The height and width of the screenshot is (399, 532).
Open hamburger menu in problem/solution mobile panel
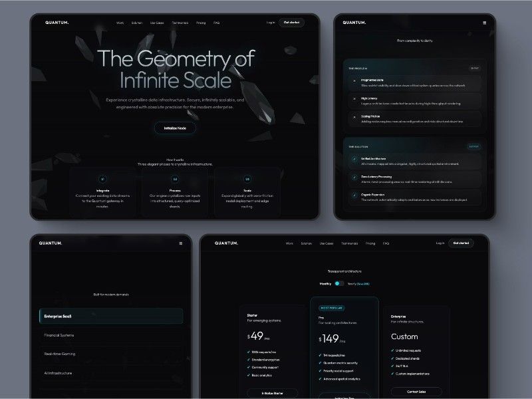pyautogui.click(x=485, y=23)
